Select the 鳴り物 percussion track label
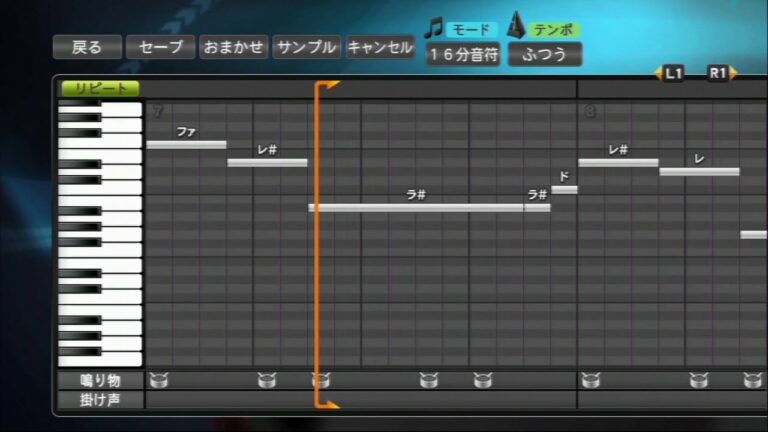The height and width of the screenshot is (432, 768). pyautogui.click(x=100, y=380)
